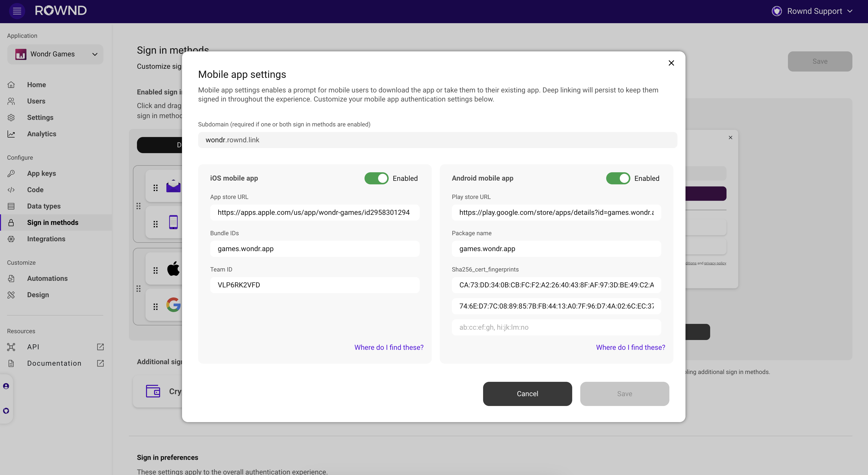Click Where do I find these link
This screenshot has height=475, width=868.
tap(389, 347)
